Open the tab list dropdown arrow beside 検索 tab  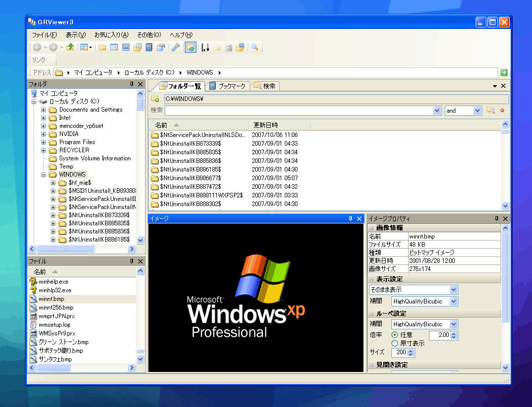pyautogui.click(x=494, y=86)
